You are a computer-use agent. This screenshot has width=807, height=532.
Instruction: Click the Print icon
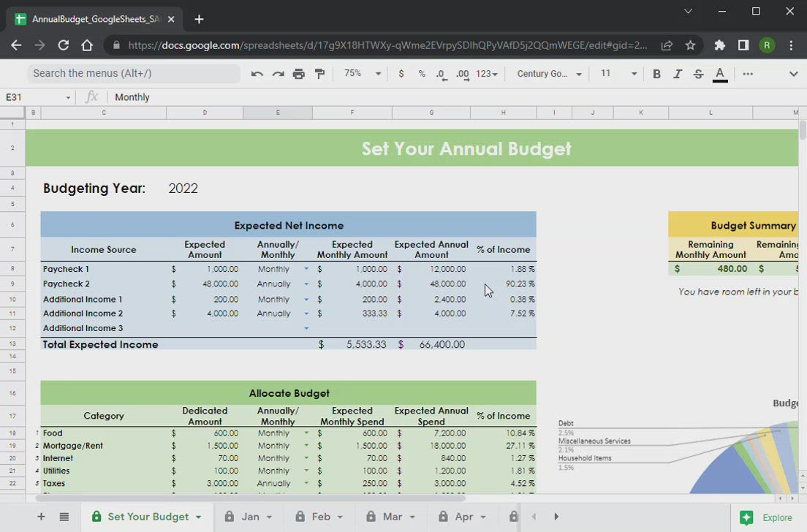299,74
